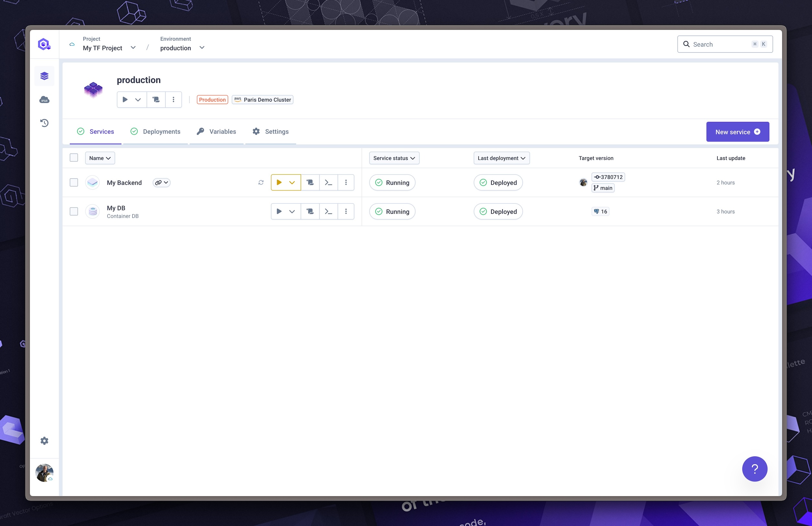Click the logs/table icon for My Backend
Screen dimensions: 812x526
[x=310, y=182]
